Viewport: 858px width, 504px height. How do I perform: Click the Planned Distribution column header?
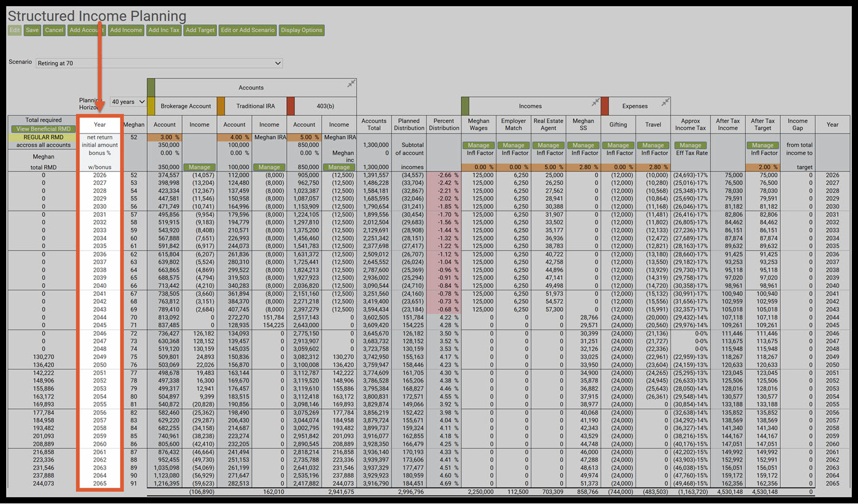tap(409, 124)
